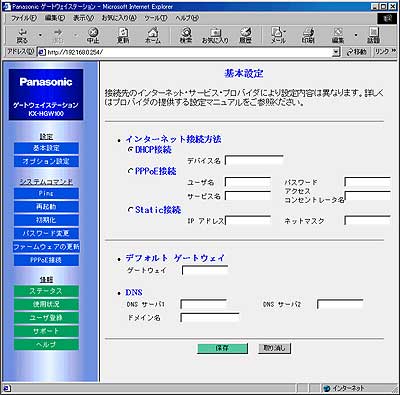Click the 初期化 initialize sidebar button
Screen dimensions: 400x395
pos(46,220)
